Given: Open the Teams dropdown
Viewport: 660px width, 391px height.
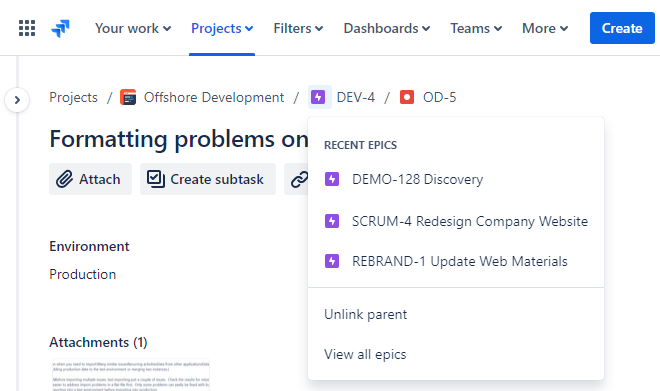Looking at the screenshot, I should point(476,28).
